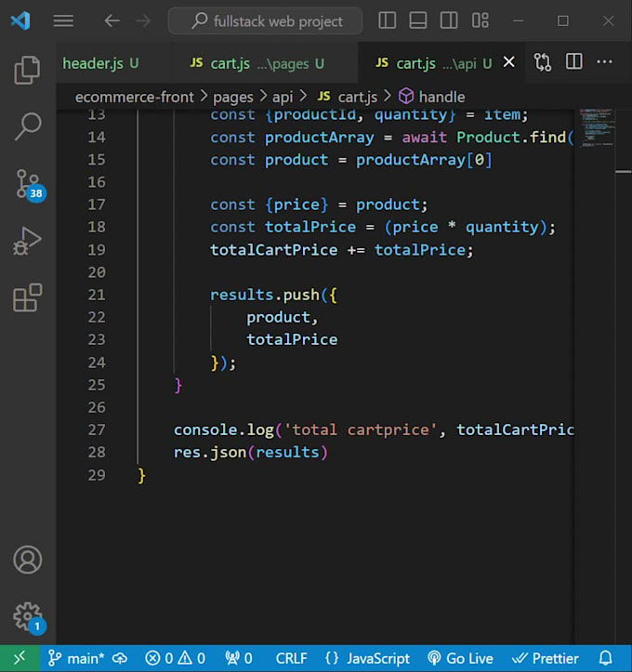Open the hamburger application menu
The width and height of the screenshot is (632, 672).
(63, 20)
